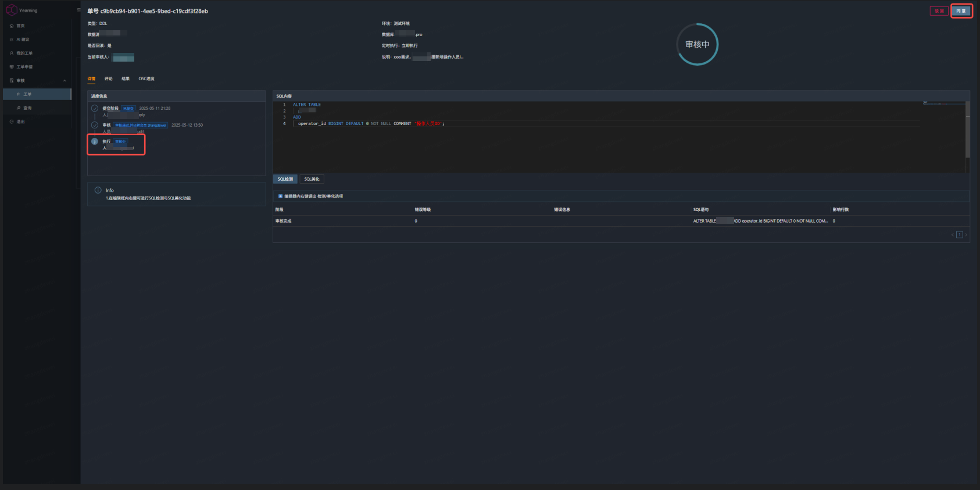Click the 定时执行: 立即执行 label
Viewport: 980px width, 490px height.
(x=400, y=45)
